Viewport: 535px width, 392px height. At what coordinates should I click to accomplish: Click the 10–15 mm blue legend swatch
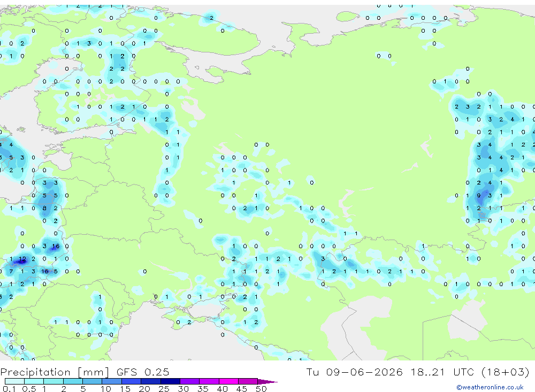(x=112, y=381)
